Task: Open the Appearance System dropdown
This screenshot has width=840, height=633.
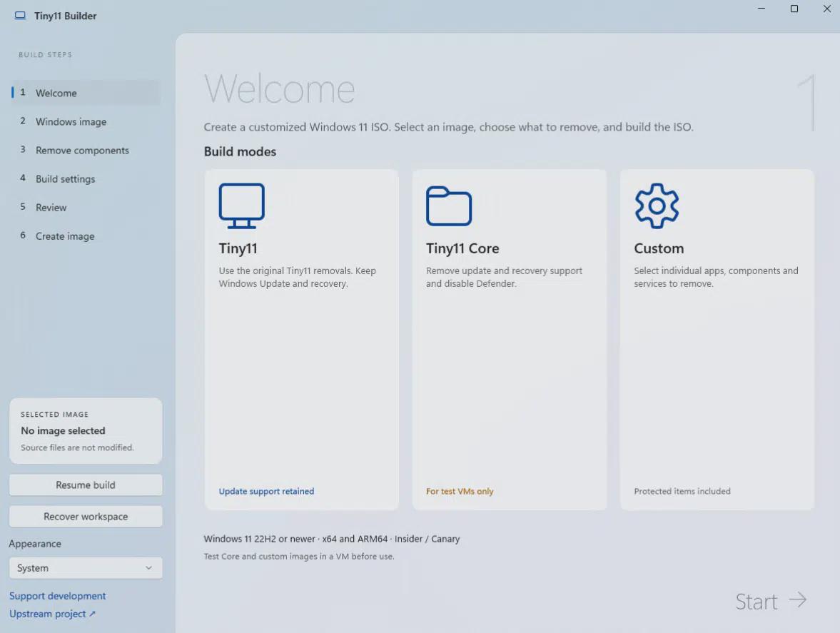Action: coord(86,567)
